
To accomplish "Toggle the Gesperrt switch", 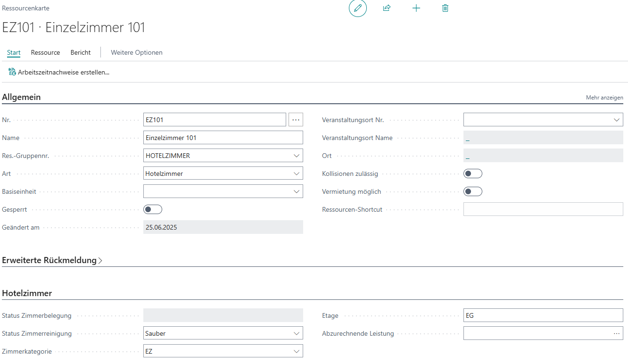I will point(153,209).
